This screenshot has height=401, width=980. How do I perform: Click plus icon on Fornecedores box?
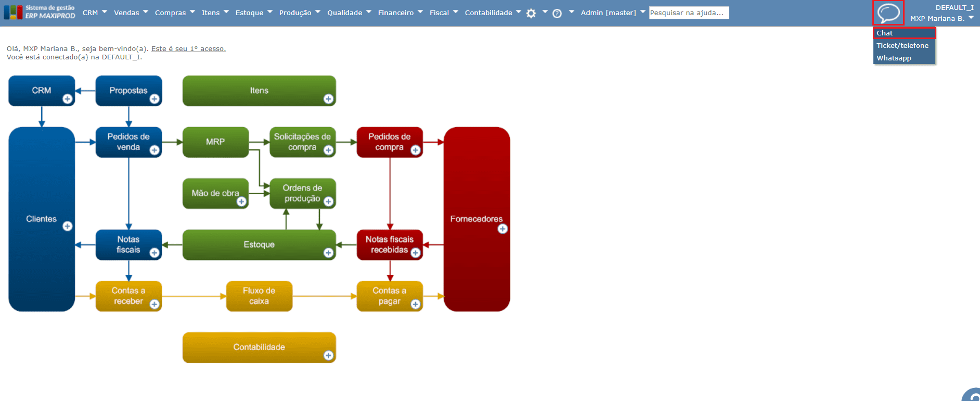coord(502,229)
